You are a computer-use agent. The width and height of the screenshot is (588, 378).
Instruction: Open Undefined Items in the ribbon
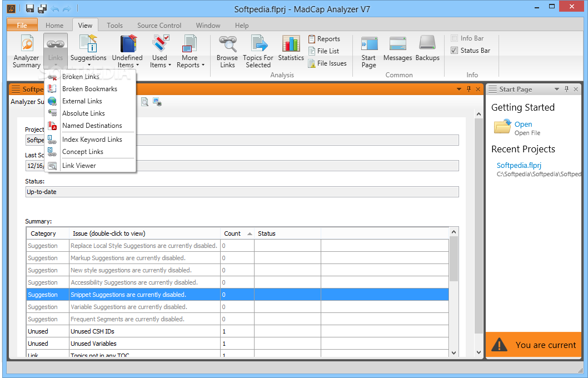coord(127,51)
